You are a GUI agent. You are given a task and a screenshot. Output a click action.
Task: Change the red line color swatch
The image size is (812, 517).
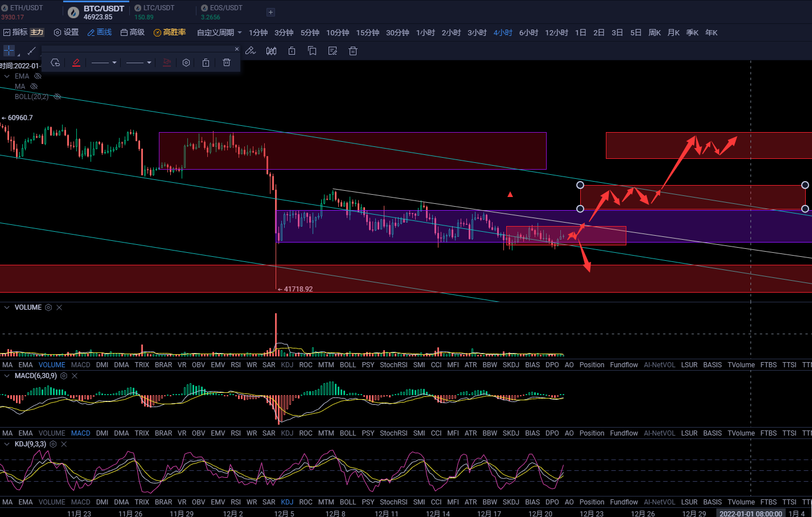76,63
